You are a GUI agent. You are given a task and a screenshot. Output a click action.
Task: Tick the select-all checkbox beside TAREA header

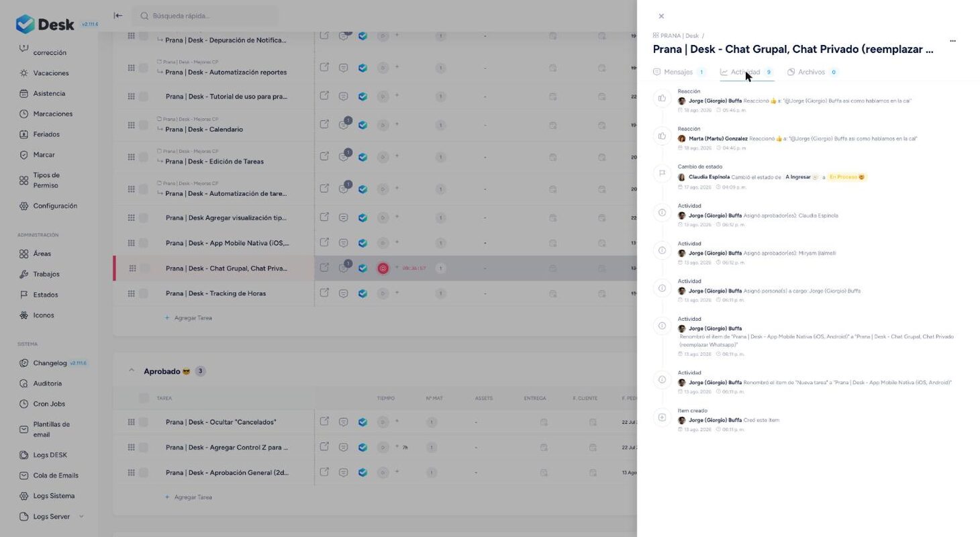[x=144, y=398]
